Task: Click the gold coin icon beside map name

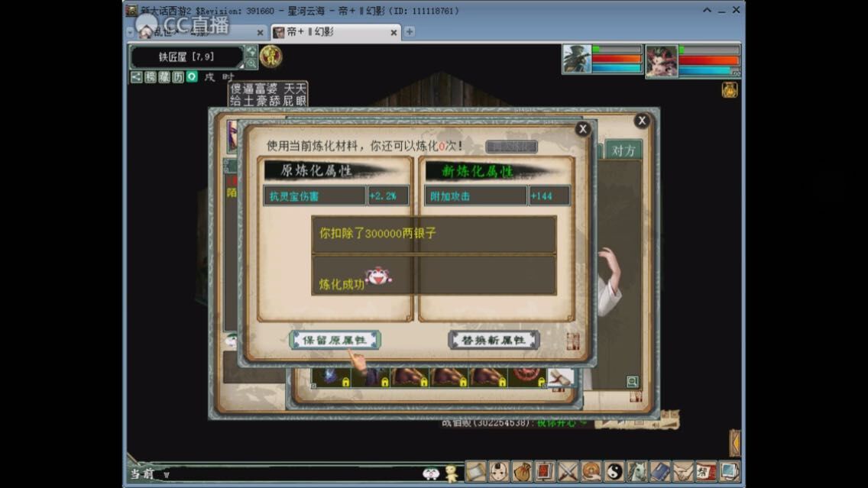Action: (x=270, y=56)
